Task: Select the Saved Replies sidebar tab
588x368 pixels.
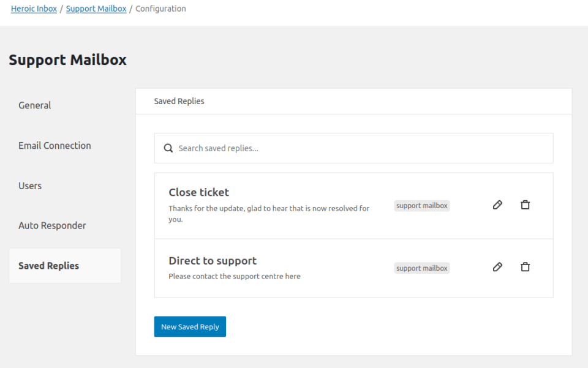Action: point(48,265)
